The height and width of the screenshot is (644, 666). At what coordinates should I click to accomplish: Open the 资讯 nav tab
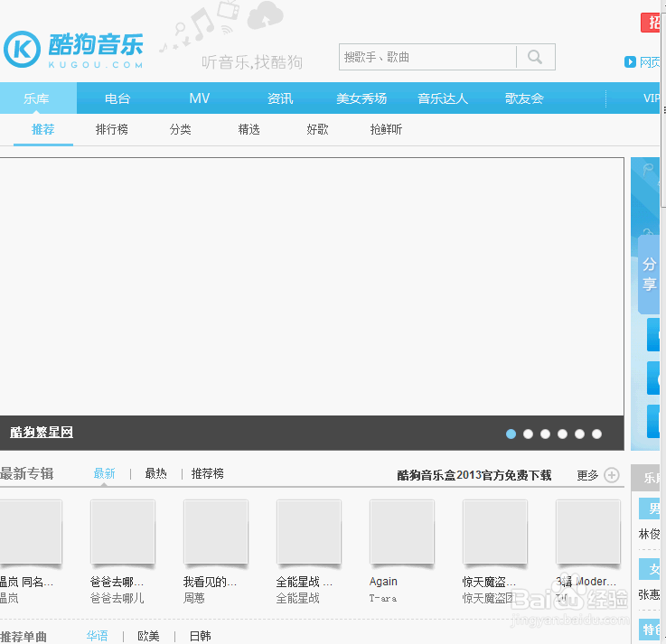[280, 98]
